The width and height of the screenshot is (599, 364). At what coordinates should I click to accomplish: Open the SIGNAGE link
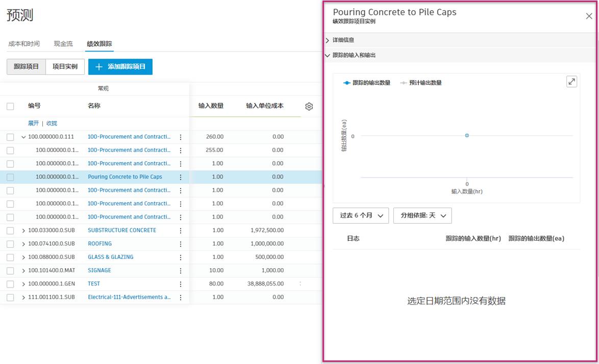click(99, 271)
